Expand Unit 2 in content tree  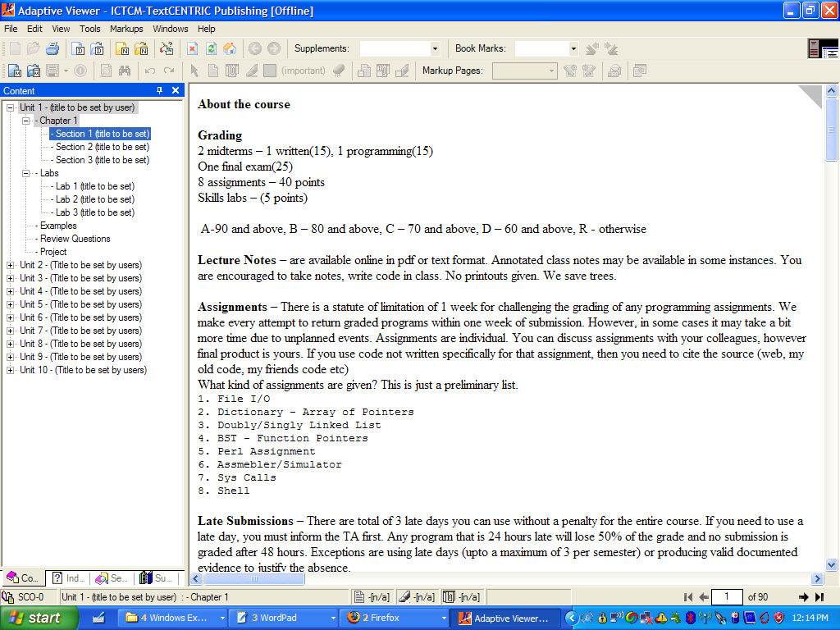(x=10, y=265)
